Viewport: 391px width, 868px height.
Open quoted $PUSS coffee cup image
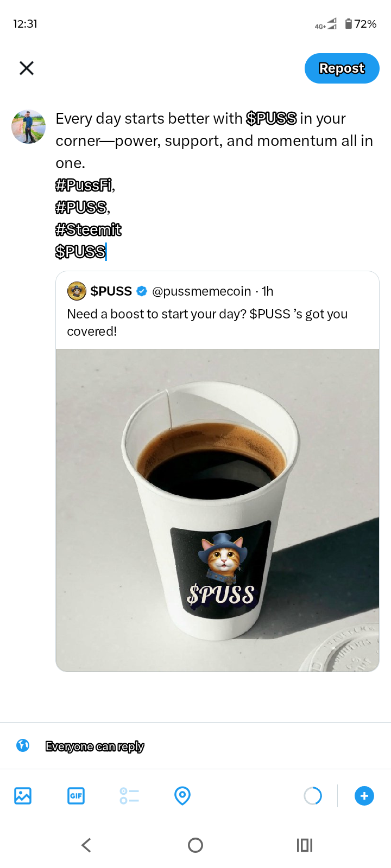click(217, 510)
